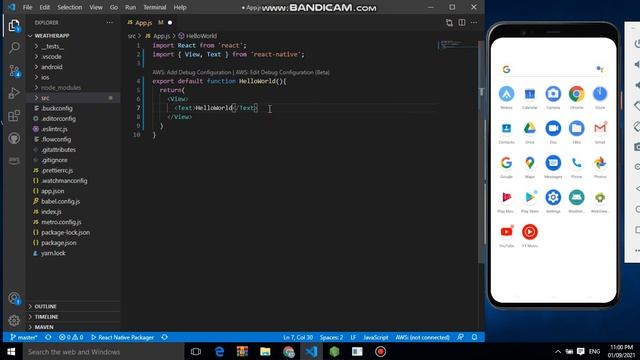Open YouTube app on the emulator
Screen dimensions: 640x360
point(507,232)
